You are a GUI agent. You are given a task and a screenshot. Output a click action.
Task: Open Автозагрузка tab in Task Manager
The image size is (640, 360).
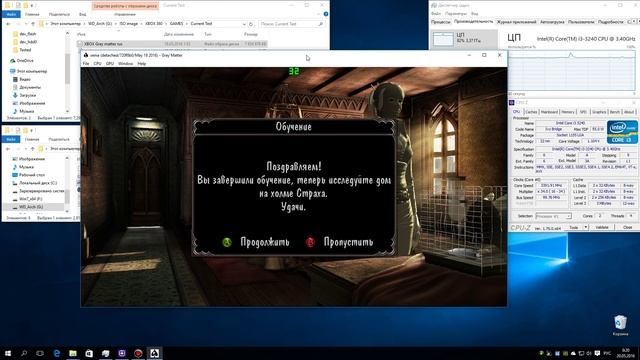click(552, 22)
